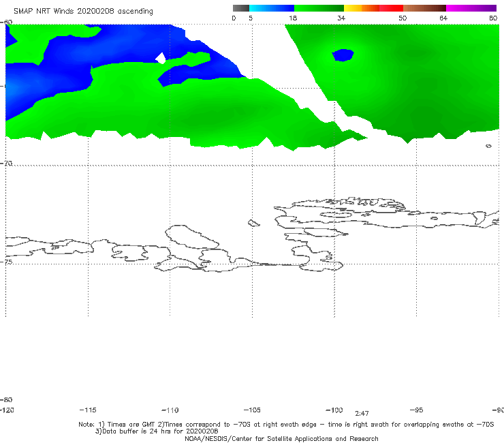Click the magenta-purple segment of the colorbar
The image size is (504, 443).
471,8
